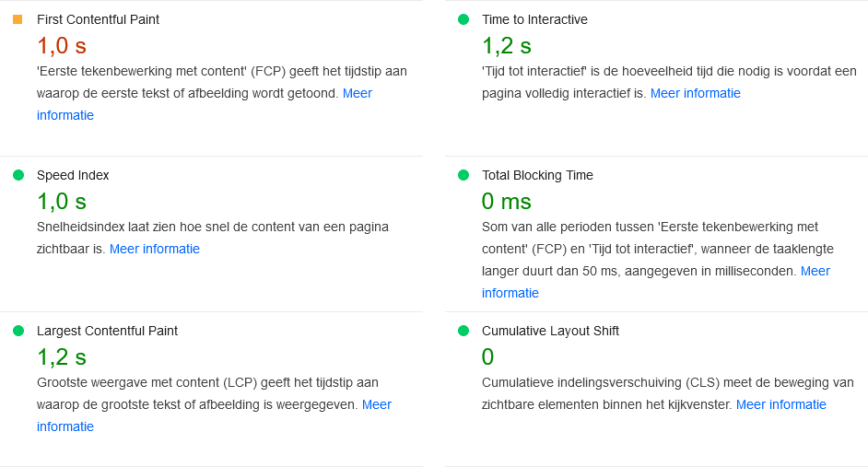This screenshot has width=868, height=467.
Task: Open 'Meer informatie' link under Speed Index
Action: point(154,249)
